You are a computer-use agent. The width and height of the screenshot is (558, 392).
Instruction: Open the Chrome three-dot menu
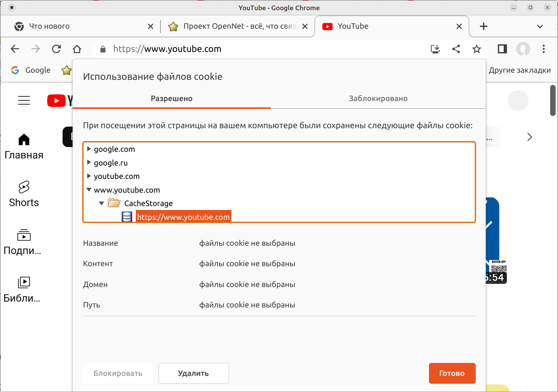543,49
